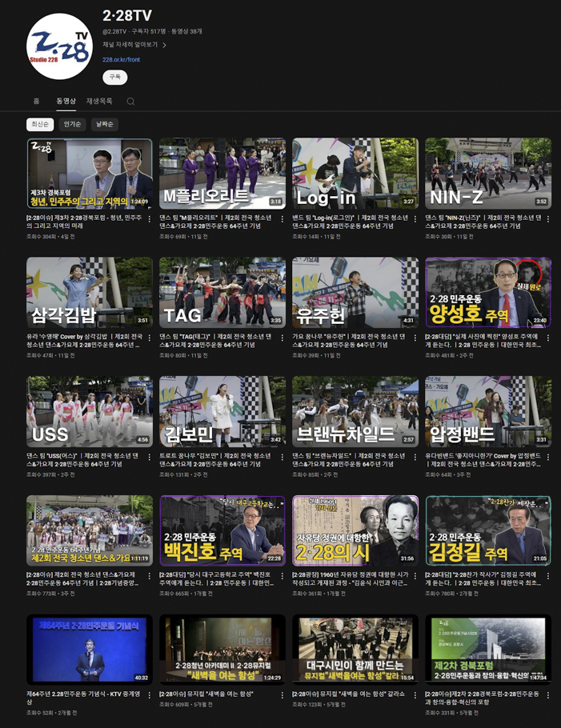Open more options for M플리오리트 video
The height and width of the screenshot is (728, 561).
(x=282, y=218)
